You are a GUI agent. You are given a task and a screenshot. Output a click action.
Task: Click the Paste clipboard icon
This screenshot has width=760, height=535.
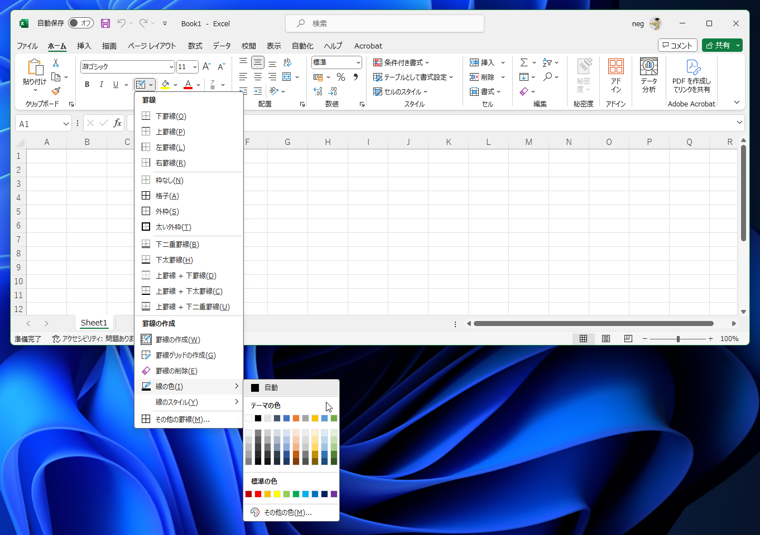click(x=35, y=68)
